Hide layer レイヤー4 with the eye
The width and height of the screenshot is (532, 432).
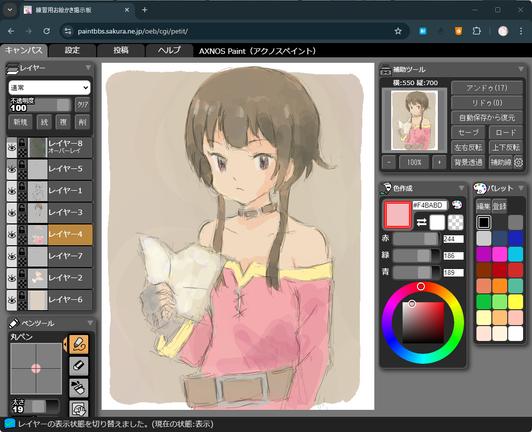pos(12,234)
